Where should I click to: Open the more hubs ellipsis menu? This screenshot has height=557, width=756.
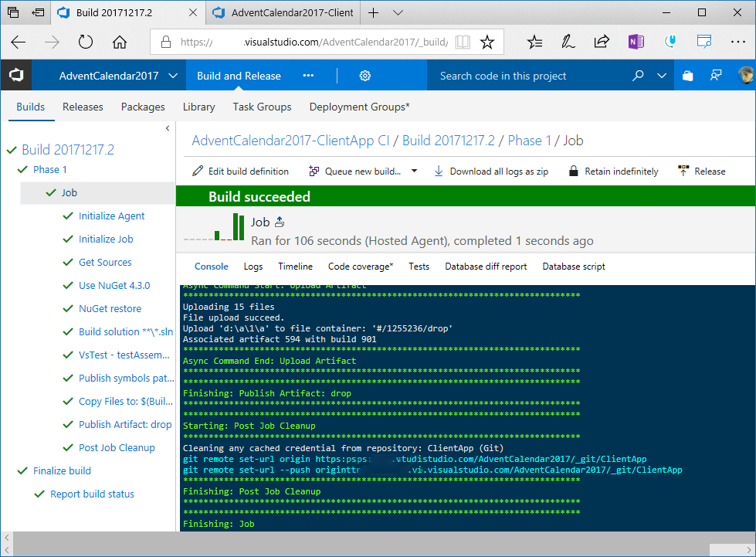coord(309,76)
